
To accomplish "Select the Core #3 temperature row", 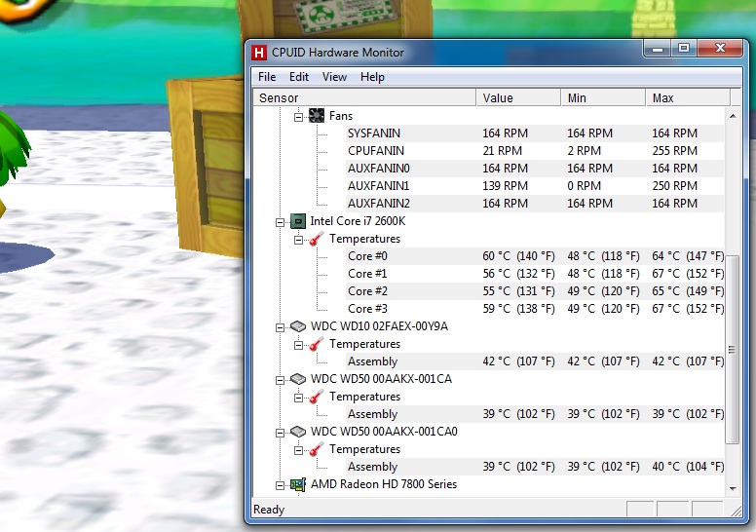I will coord(535,309).
